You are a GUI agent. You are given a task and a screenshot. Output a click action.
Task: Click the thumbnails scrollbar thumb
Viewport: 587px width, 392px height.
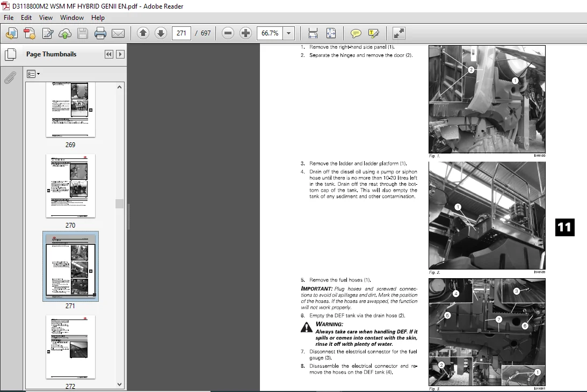pos(119,204)
